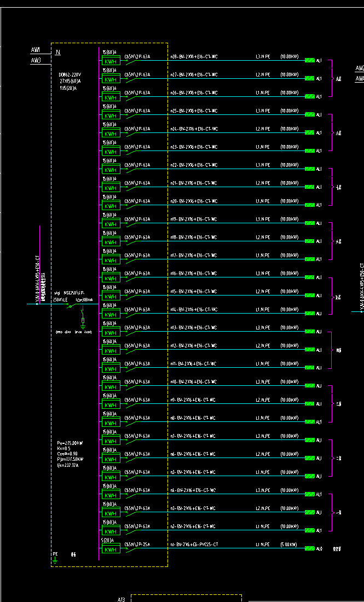Click the AT3 panel label at the bottom
The height and width of the screenshot is (602, 364).
coord(122,599)
